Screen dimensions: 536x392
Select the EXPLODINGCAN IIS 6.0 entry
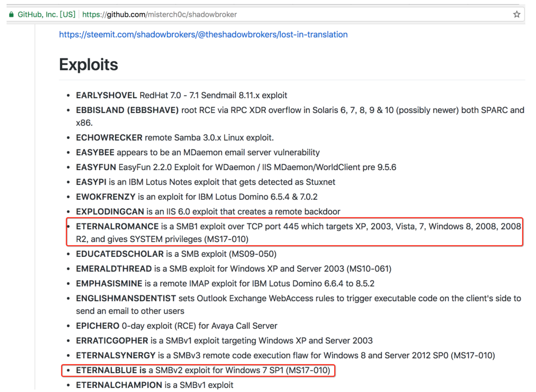(x=208, y=212)
